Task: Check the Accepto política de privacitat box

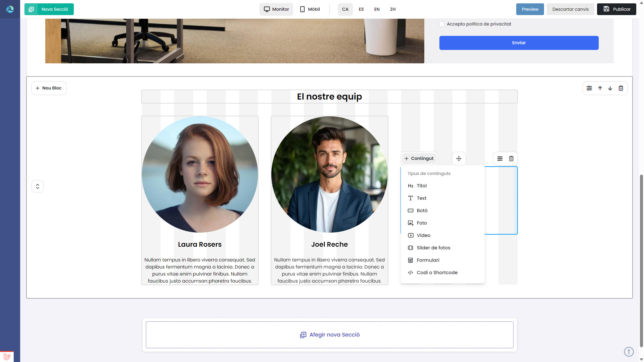Action: click(442, 24)
